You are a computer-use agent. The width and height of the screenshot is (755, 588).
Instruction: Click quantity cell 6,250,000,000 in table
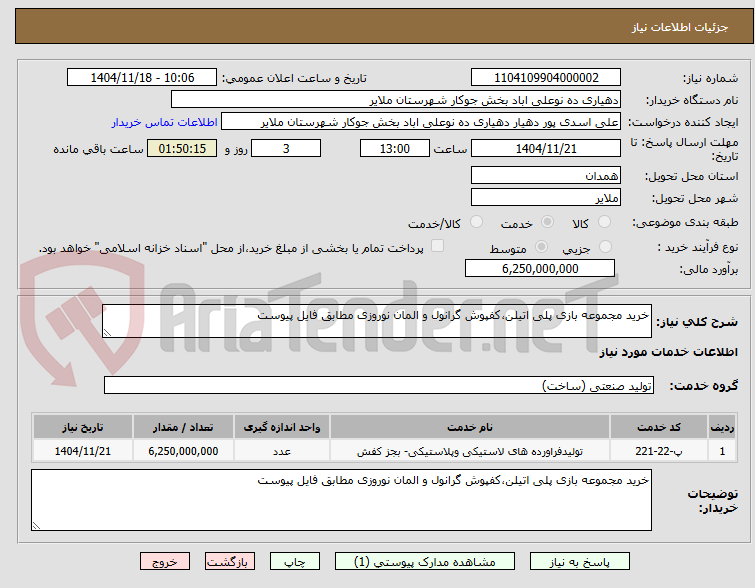(x=183, y=451)
